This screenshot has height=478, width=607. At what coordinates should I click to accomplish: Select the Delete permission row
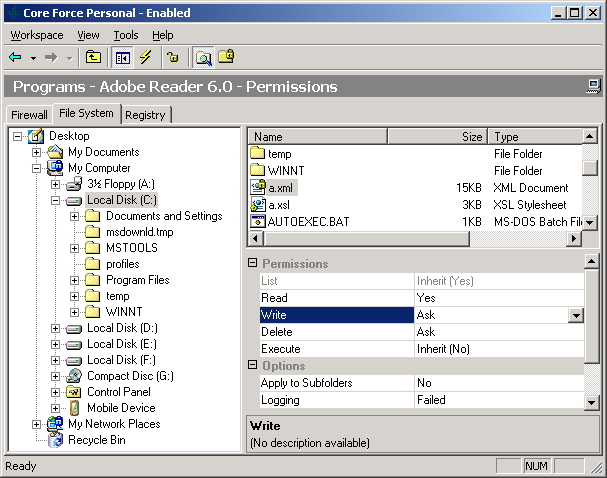422,332
